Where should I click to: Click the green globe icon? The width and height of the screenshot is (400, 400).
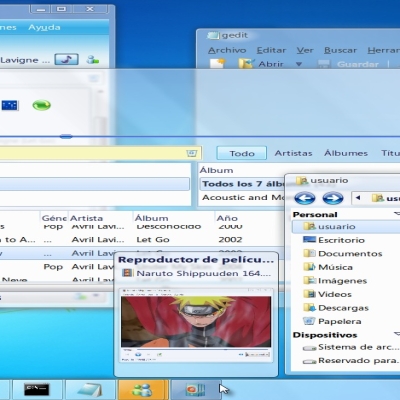click(x=42, y=105)
